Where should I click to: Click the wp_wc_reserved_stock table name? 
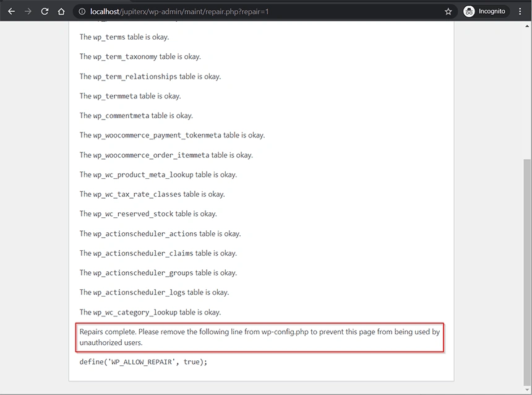(x=133, y=214)
